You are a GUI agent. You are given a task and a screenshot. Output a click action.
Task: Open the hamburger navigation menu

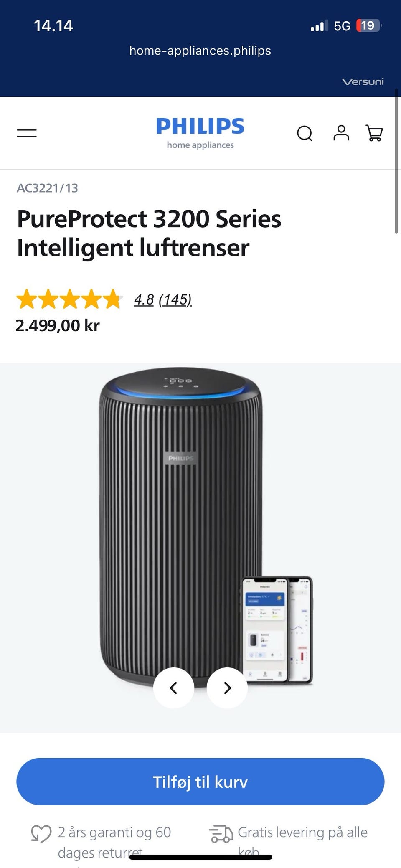pos(27,133)
